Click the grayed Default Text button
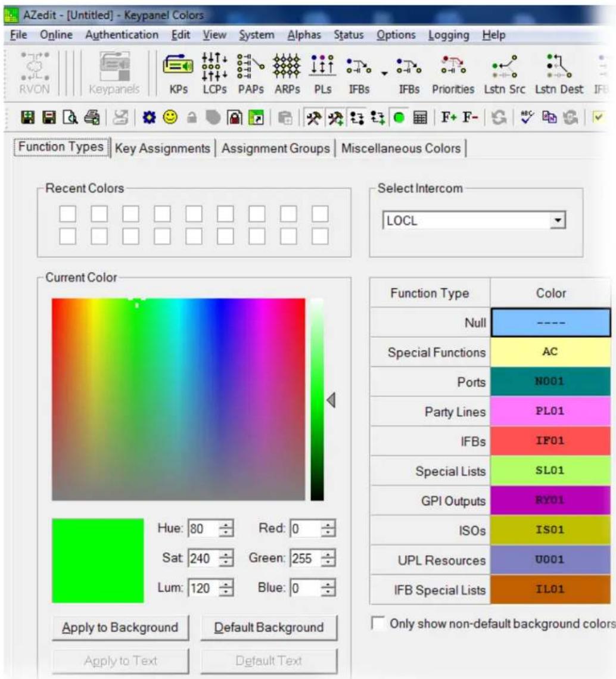This screenshot has height=679, width=616. tap(269, 661)
